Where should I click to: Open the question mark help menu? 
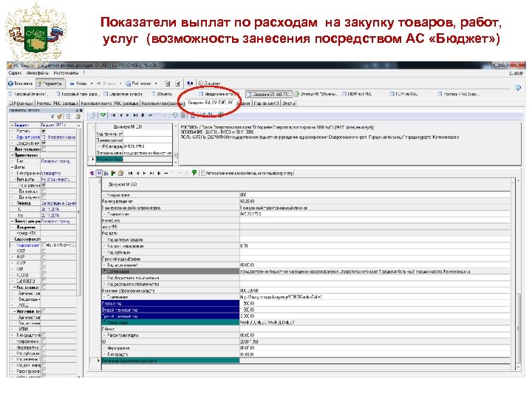83,73
